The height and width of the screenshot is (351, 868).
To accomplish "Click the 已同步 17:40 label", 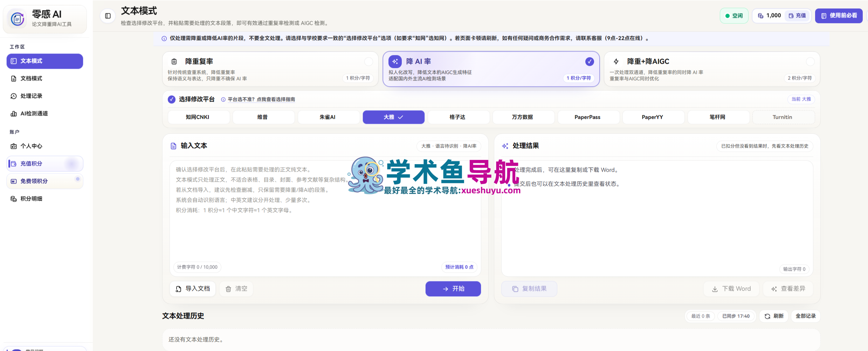I will click(x=736, y=316).
